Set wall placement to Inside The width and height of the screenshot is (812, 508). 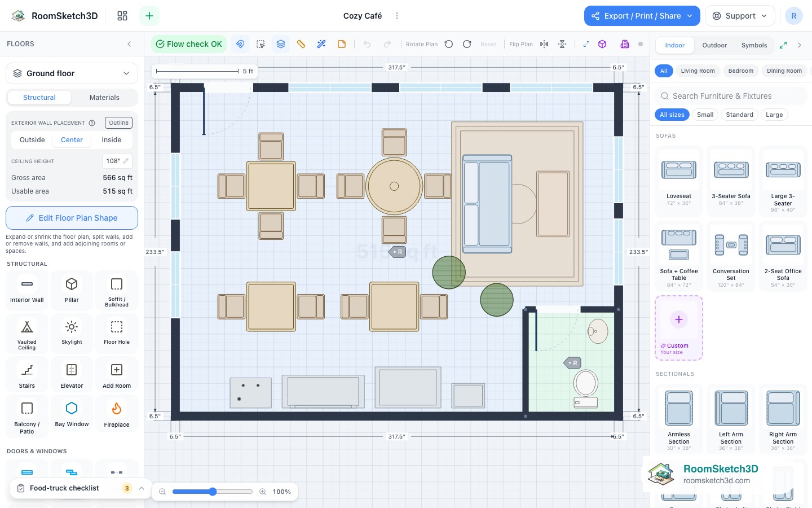pos(112,140)
